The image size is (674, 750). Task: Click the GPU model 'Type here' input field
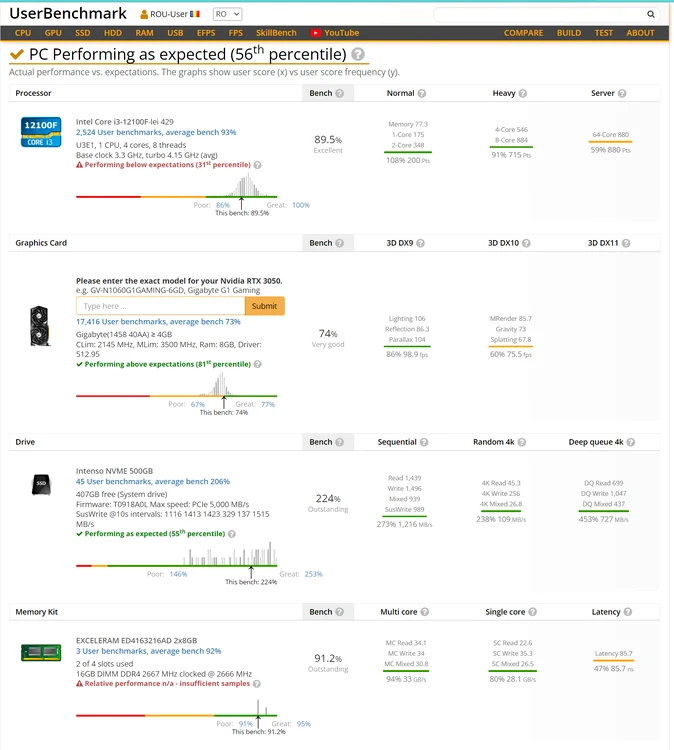160,306
